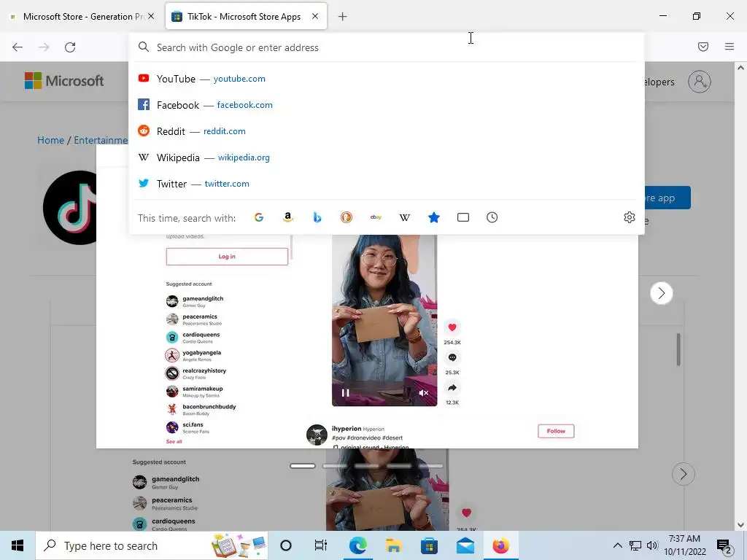747x560 pixels.
Task: Click the lower carousel next arrow
Action: coord(683,474)
